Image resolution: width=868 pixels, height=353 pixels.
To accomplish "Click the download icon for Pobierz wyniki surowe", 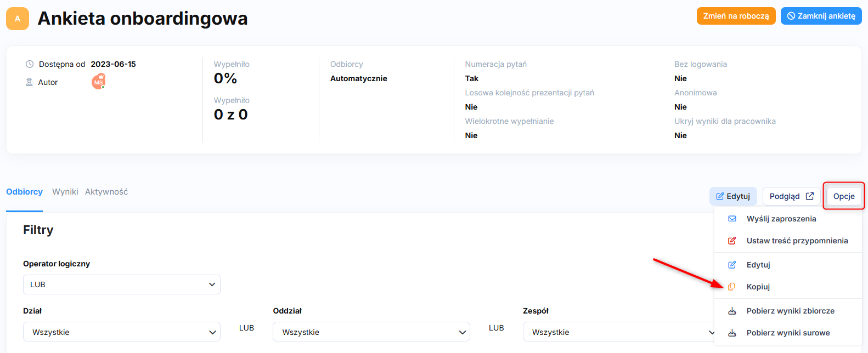I will pos(732,333).
